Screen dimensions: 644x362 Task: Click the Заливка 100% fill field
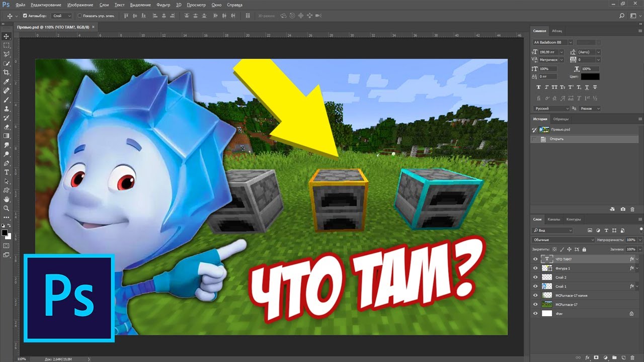631,249
